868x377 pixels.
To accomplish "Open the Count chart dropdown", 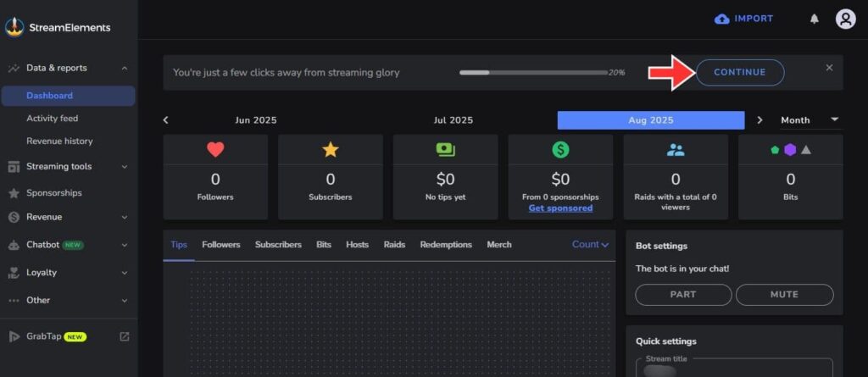I will (x=590, y=245).
